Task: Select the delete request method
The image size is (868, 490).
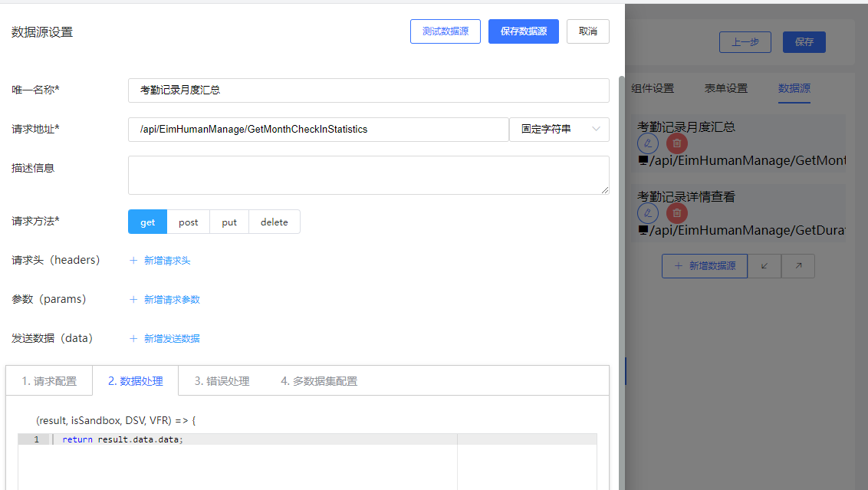Action: click(275, 222)
